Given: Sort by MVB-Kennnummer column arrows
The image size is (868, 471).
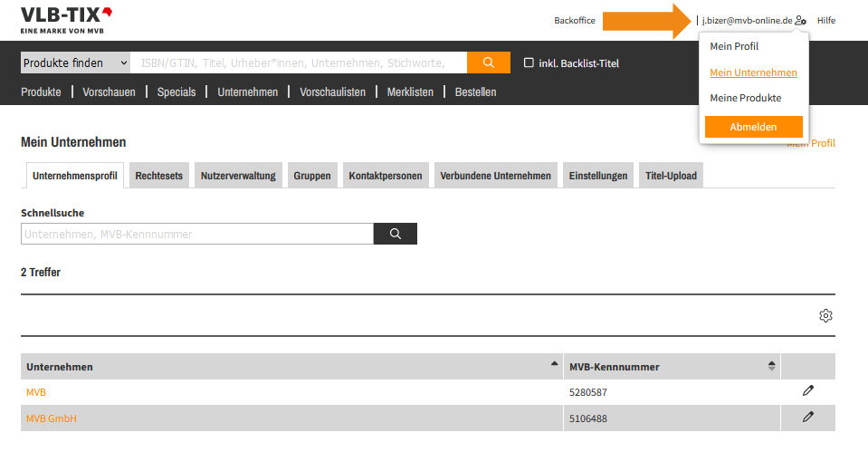Looking at the screenshot, I should pos(772,366).
